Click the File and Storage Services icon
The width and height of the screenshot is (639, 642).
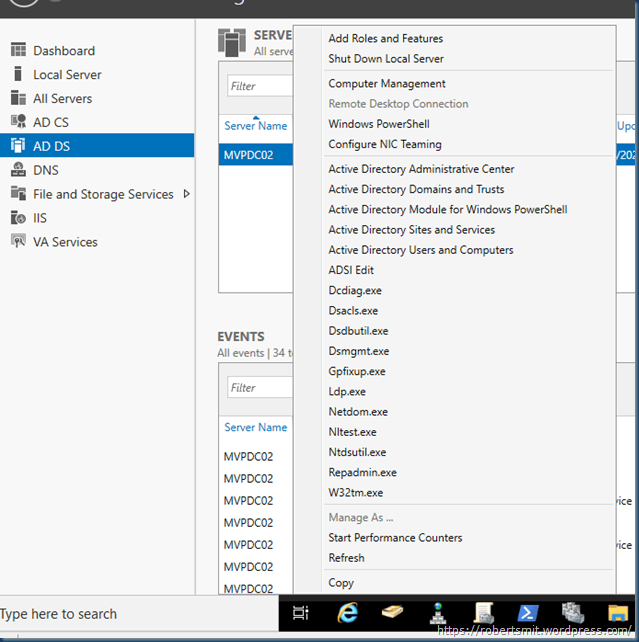coord(18,193)
